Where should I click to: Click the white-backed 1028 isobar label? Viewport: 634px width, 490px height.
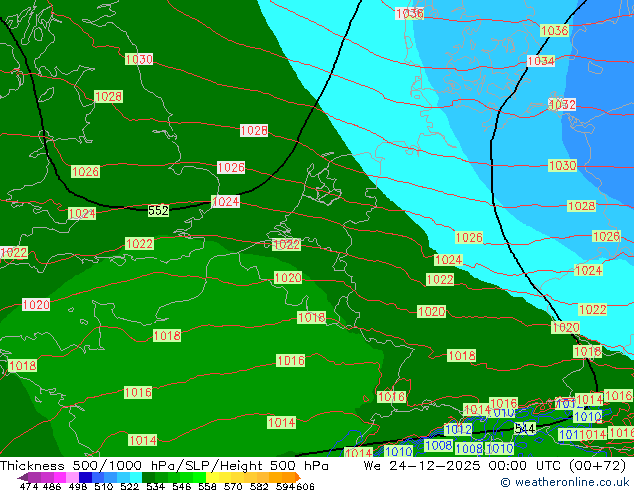pos(254,130)
